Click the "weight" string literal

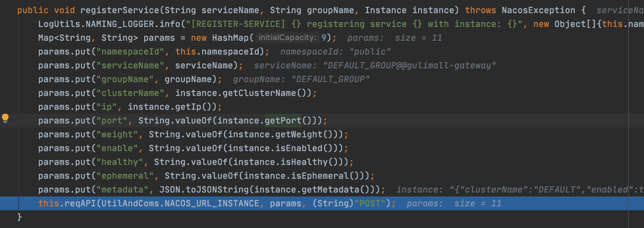coord(117,134)
